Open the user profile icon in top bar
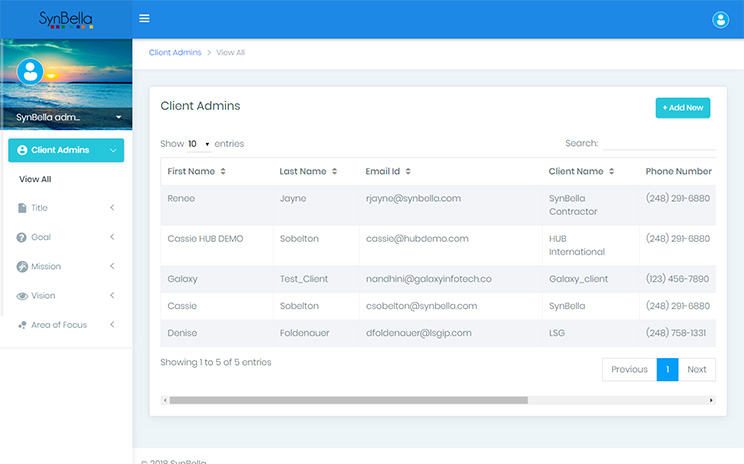The image size is (744, 464). [x=720, y=19]
